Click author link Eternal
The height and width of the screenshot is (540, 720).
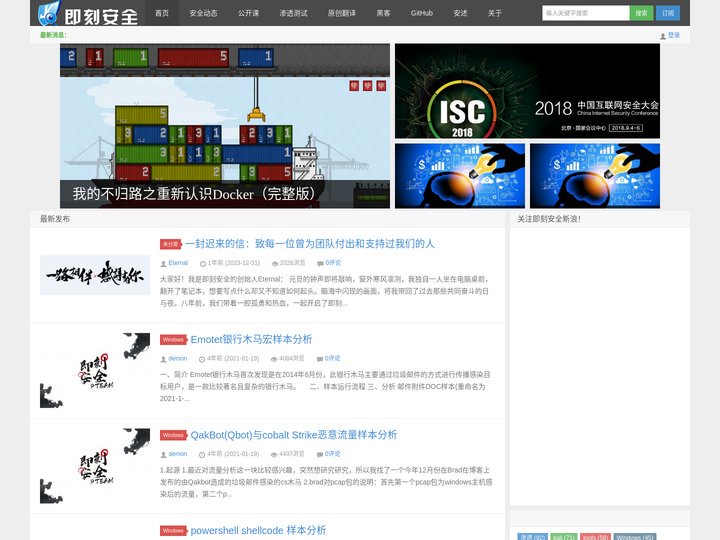tap(178, 263)
